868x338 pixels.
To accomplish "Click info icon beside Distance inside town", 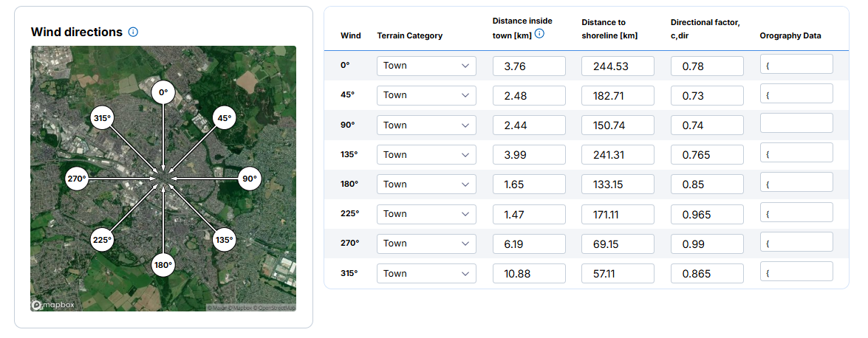I will tap(539, 33).
